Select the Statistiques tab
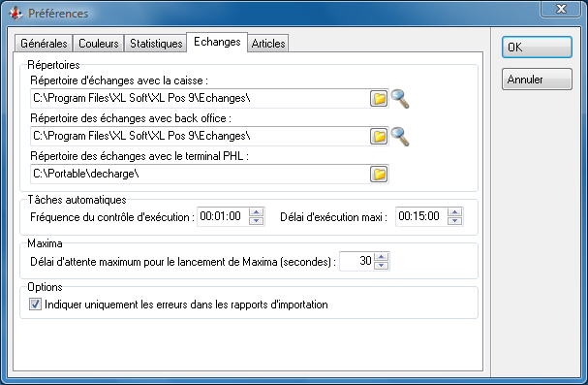Image resolution: width=588 pixels, height=385 pixels. [x=156, y=44]
